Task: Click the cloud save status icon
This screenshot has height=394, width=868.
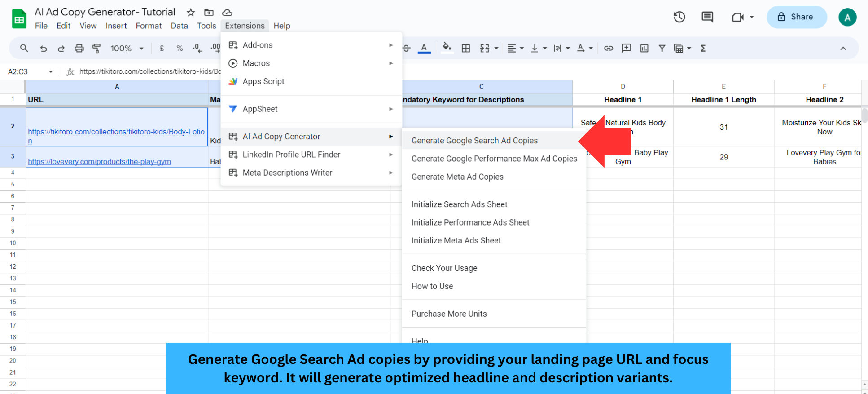Action: [x=227, y=12]
